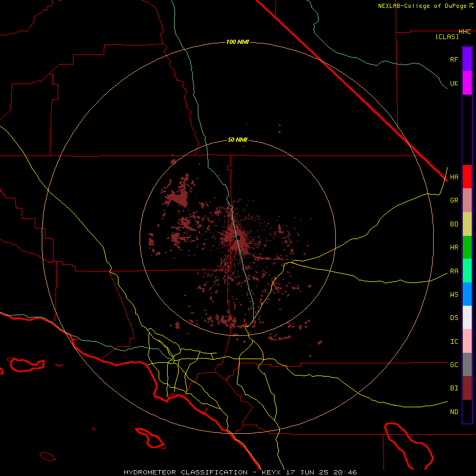Image resolution: width=476 pixels, height=476 pixels.
Task: Click the GR salmon legend swatch
Action: pos(467,200)
